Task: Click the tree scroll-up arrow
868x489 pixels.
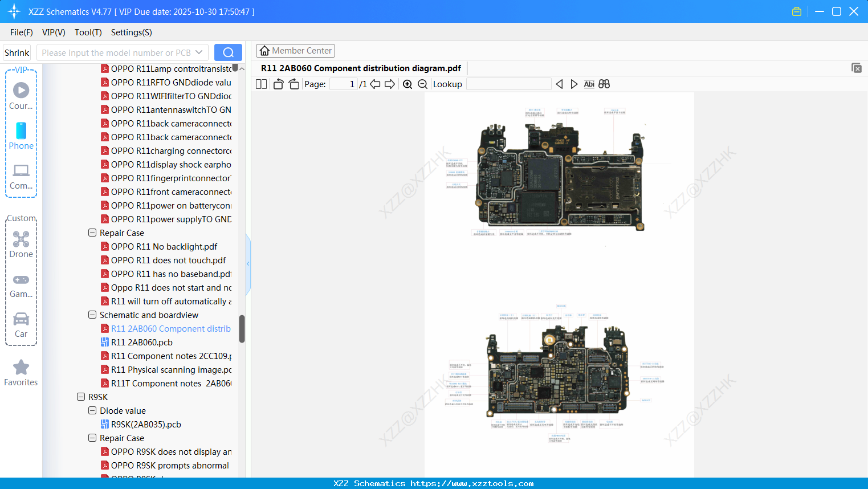Action: pos(242,68)
